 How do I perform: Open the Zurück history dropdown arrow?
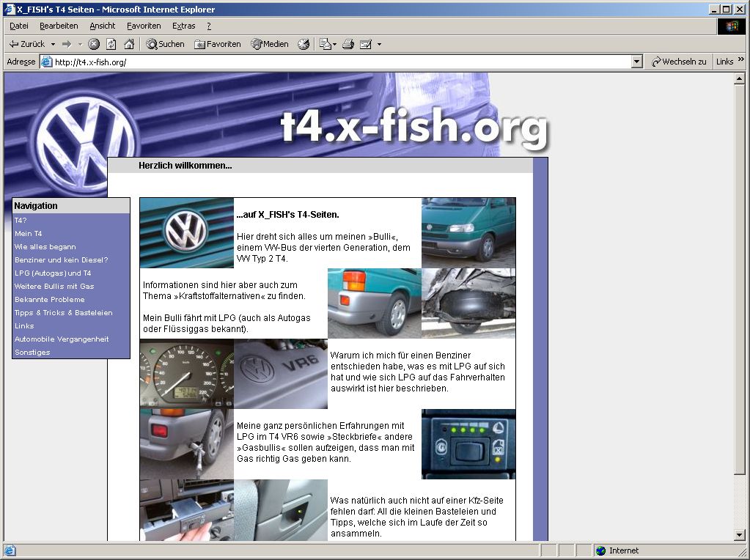tap(53, 44)
